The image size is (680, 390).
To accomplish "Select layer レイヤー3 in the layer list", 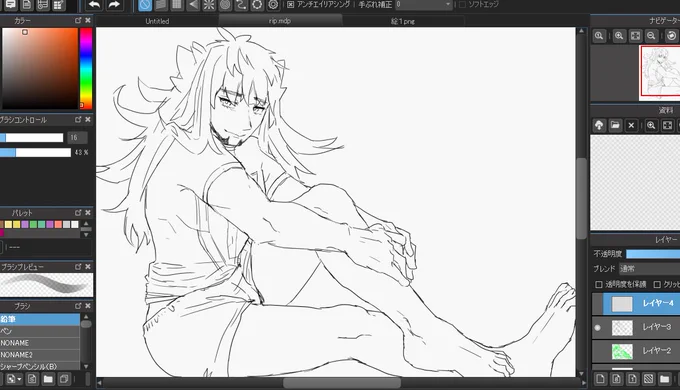I will coord(641,328).
